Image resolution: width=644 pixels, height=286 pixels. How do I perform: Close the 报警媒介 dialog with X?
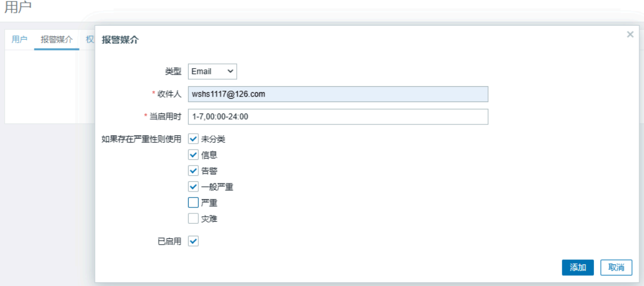(630, 34)
